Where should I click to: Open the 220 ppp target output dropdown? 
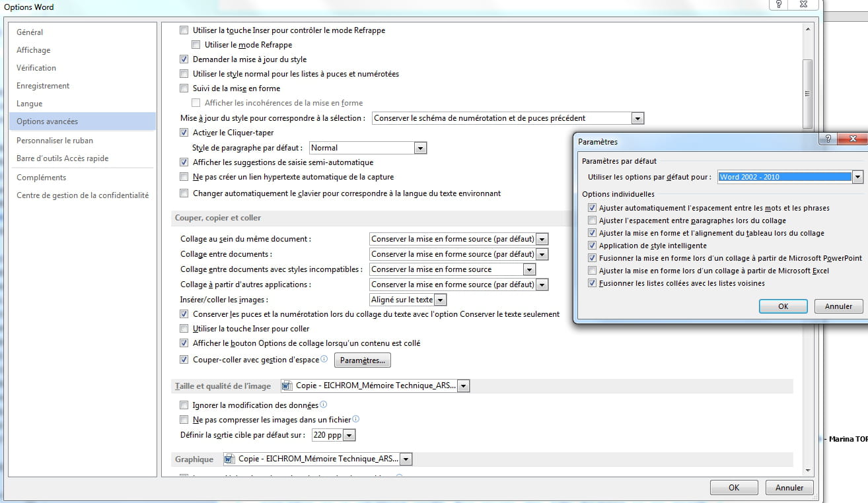pyautogui.click(x=349, y=435)
